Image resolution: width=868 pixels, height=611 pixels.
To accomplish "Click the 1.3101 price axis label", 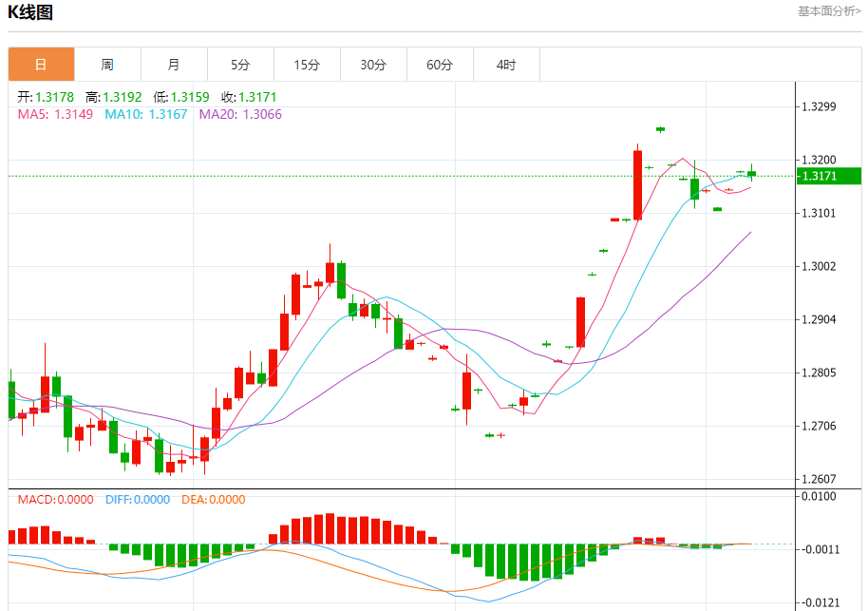I will [819, 213].
